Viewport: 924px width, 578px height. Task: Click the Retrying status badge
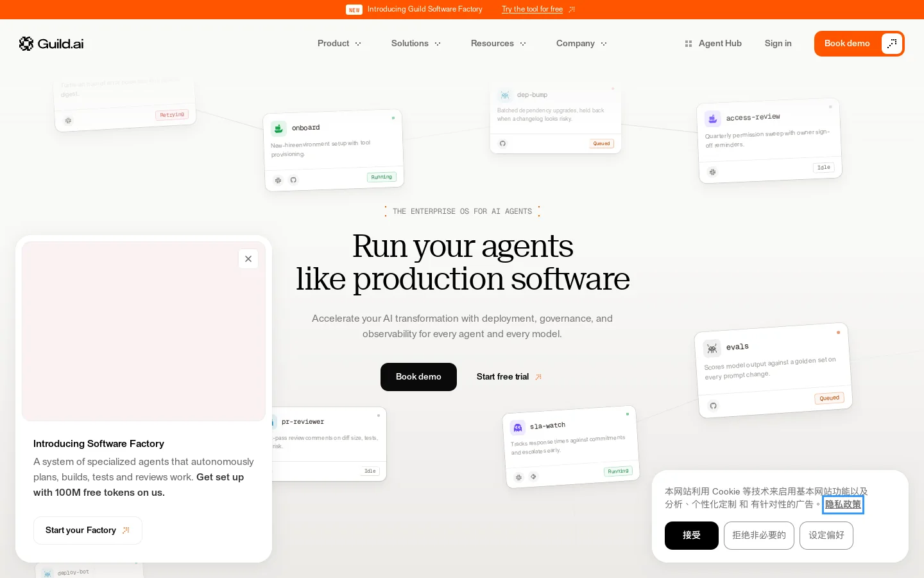(x=172, y=115)
